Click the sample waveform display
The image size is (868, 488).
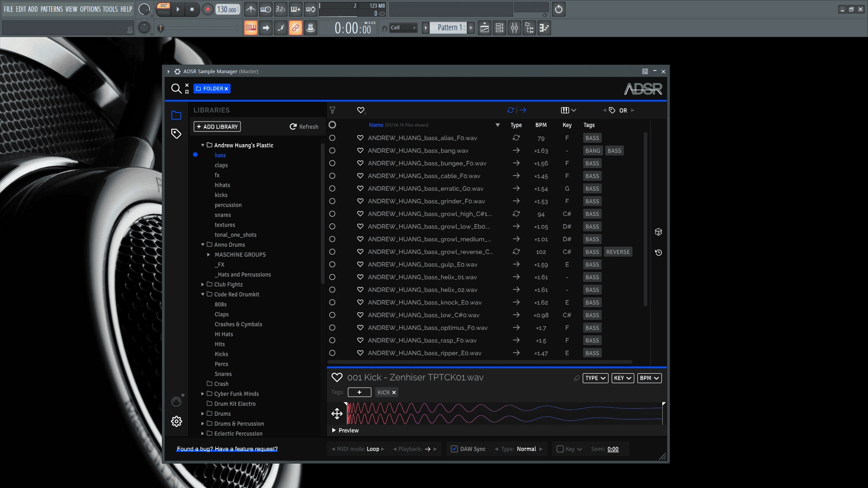(504, 413)
